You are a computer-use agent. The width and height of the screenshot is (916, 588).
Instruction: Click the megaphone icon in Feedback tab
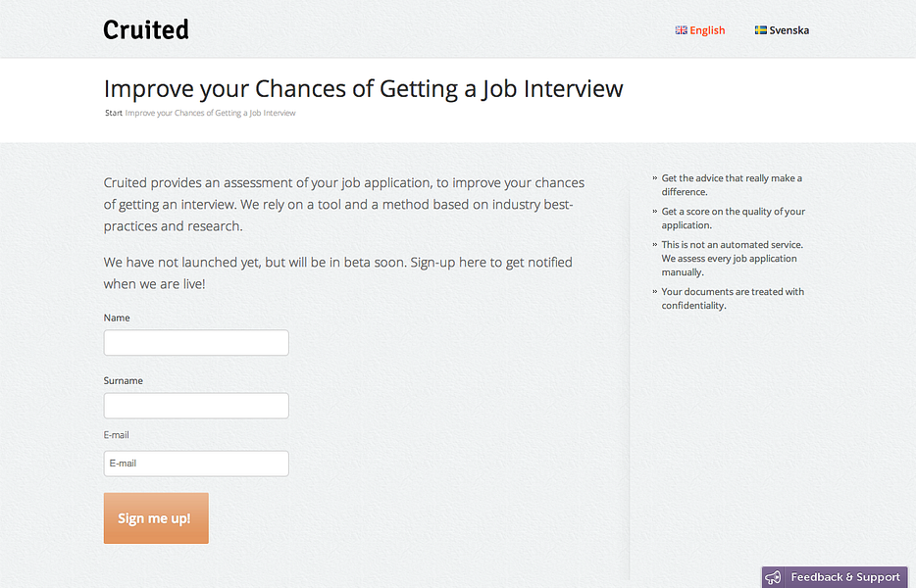[774, 577]
